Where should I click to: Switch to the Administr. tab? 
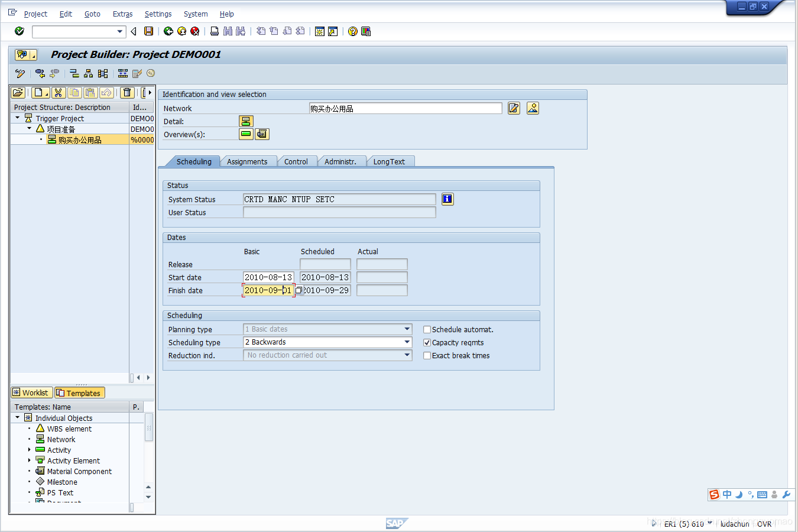pos(340,161)
